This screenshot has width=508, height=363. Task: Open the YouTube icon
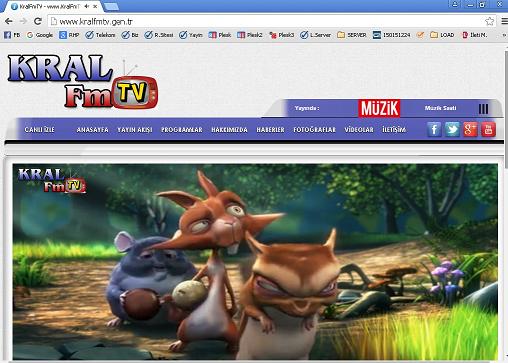pos(488,130)
